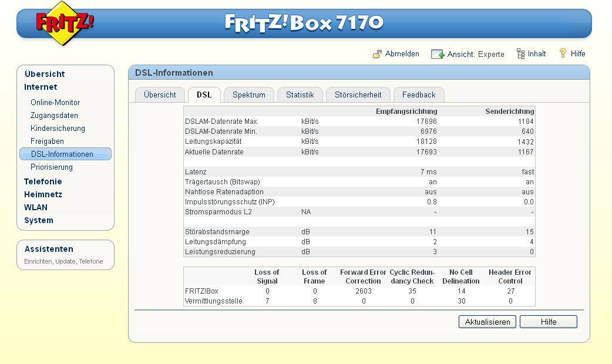Click the 'Senderichtung' column header
The width and height of the screenshot is (612, 364).
click(x=509, y=111)
